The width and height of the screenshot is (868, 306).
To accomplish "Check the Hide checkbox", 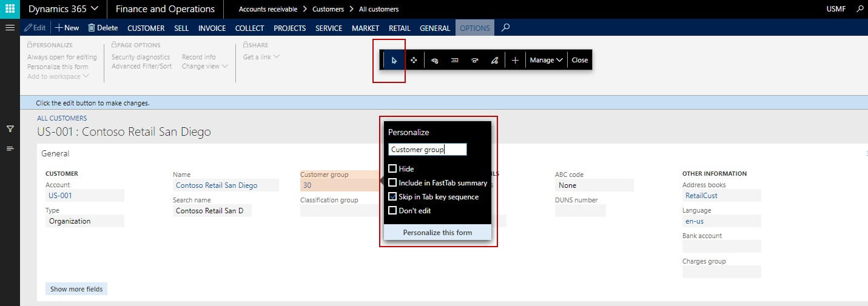I will [x=392, y=168].
